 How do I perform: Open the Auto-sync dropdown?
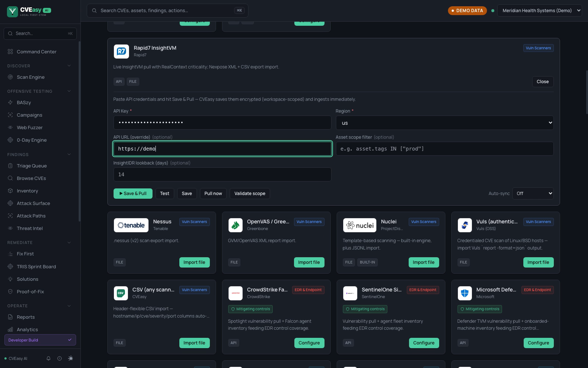pyautogui.click(x=533, y=193)
